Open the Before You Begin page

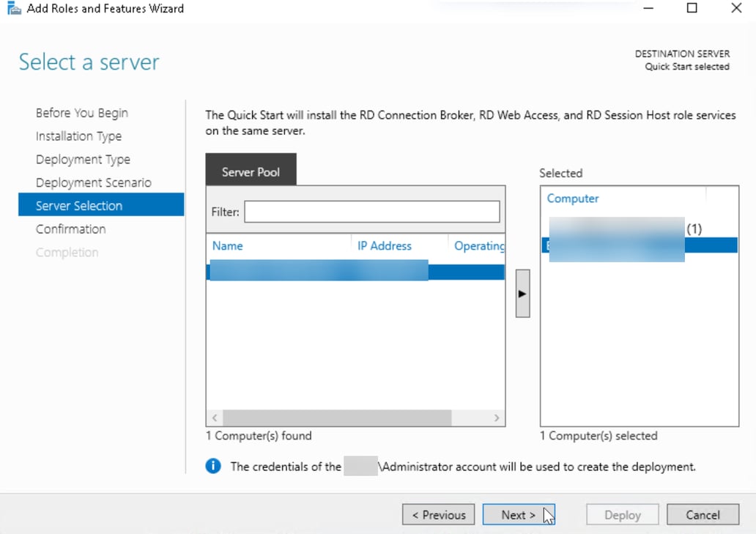(x=81, y=113)
